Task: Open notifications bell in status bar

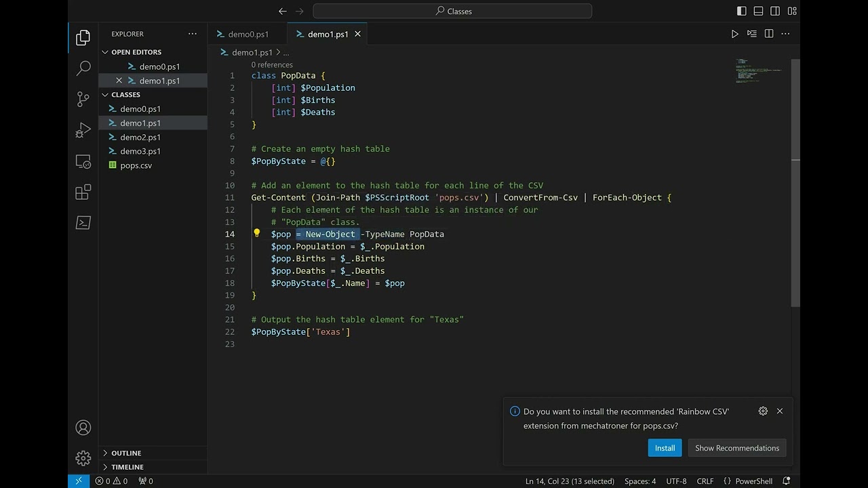Action: coord(787,481)
